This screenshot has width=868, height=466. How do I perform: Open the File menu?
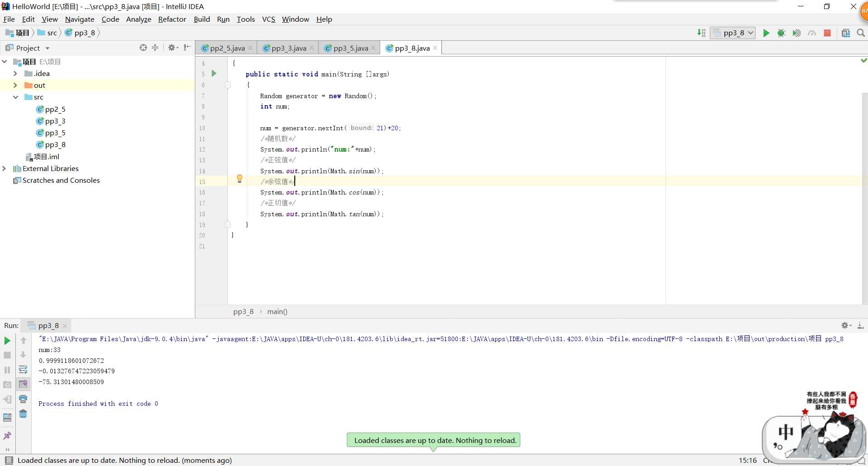[9, 19]
